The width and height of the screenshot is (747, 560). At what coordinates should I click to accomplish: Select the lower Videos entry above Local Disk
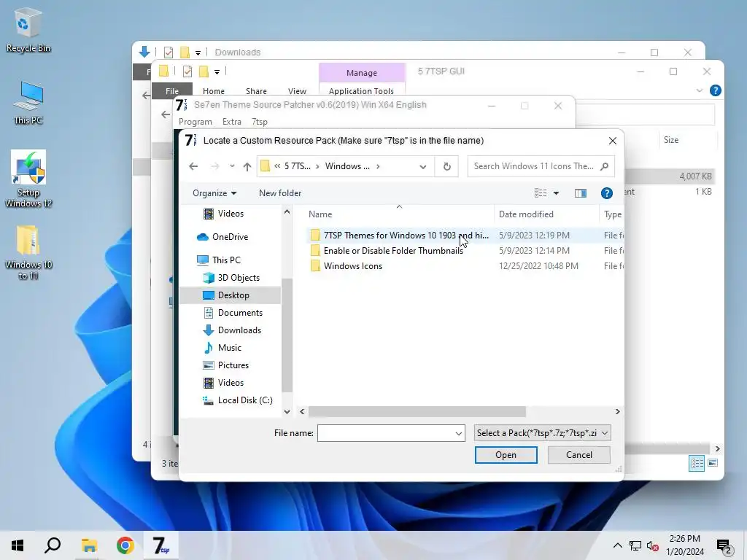pyautogui.click(x=231, y=382)
